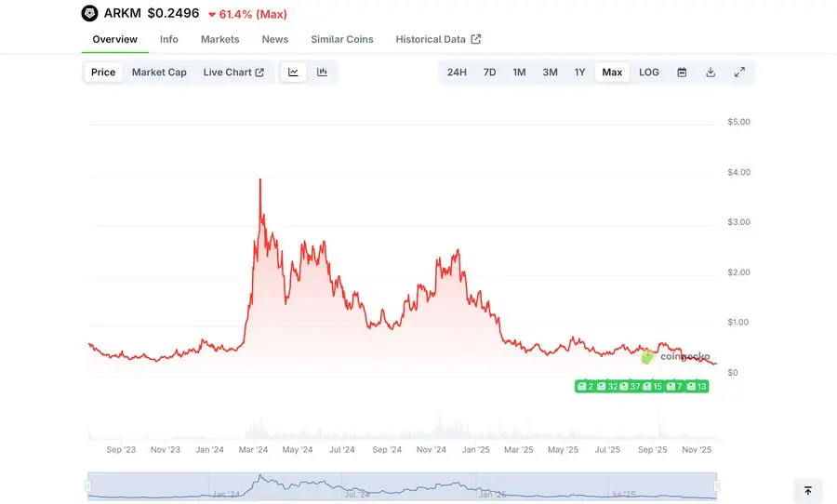Click the Nov '24 x-axis label

coord(432,449)
